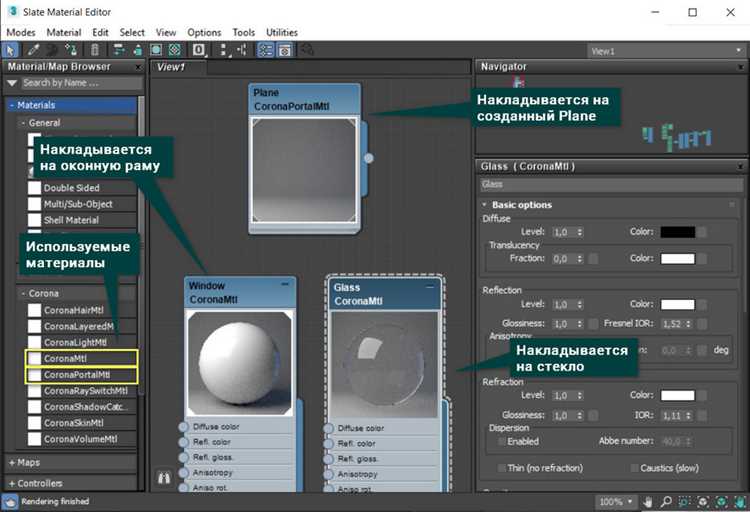Expand the Controllers group
This screenshot has height=512, width=750.
click(x=12, y=484)
